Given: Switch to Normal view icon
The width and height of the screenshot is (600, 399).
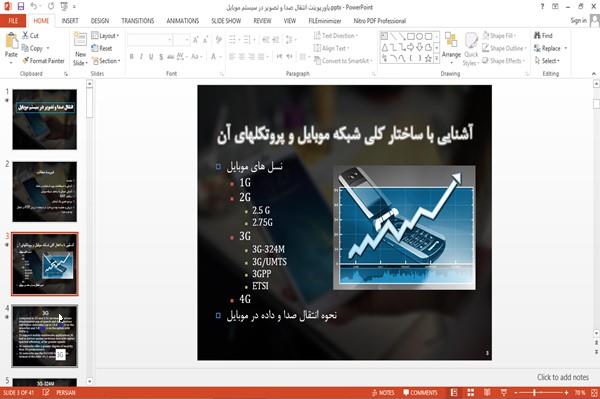Looking at the screenshot, I should pyautogui.click(x=454, y=393).
